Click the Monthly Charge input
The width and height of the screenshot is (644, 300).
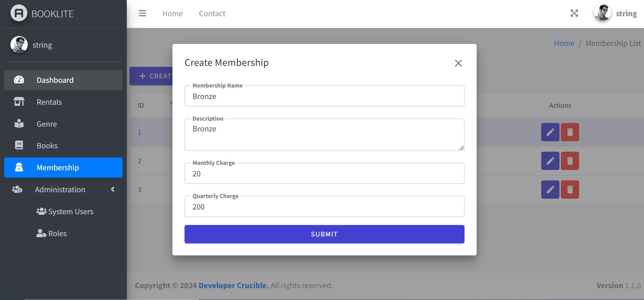point(325,174)
